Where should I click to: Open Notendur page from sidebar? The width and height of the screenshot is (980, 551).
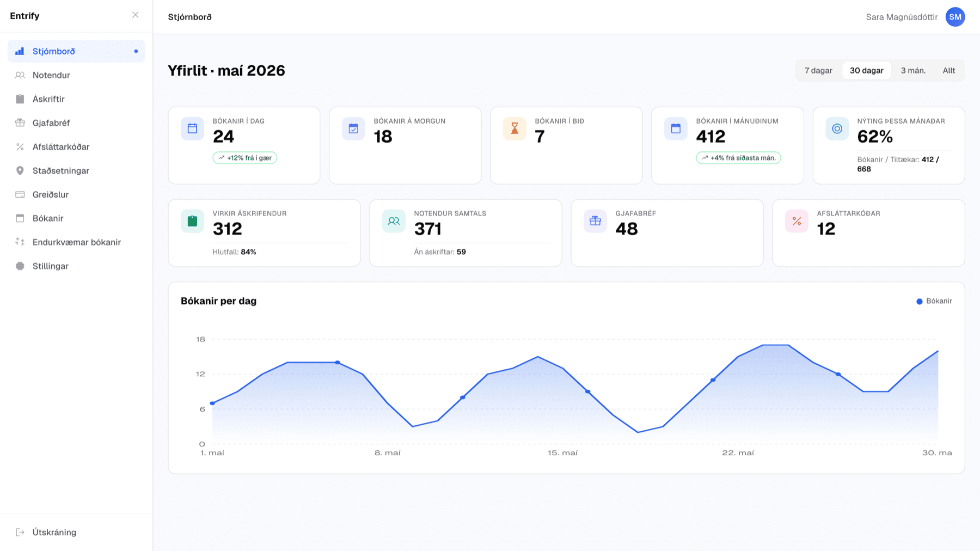pos(76,75)
